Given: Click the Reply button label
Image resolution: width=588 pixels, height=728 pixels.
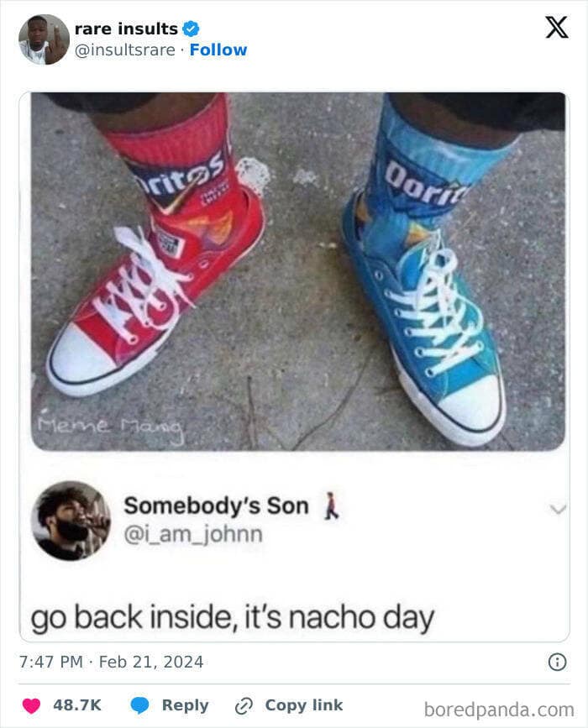Looking at the screenshot, I should point(185,705).
